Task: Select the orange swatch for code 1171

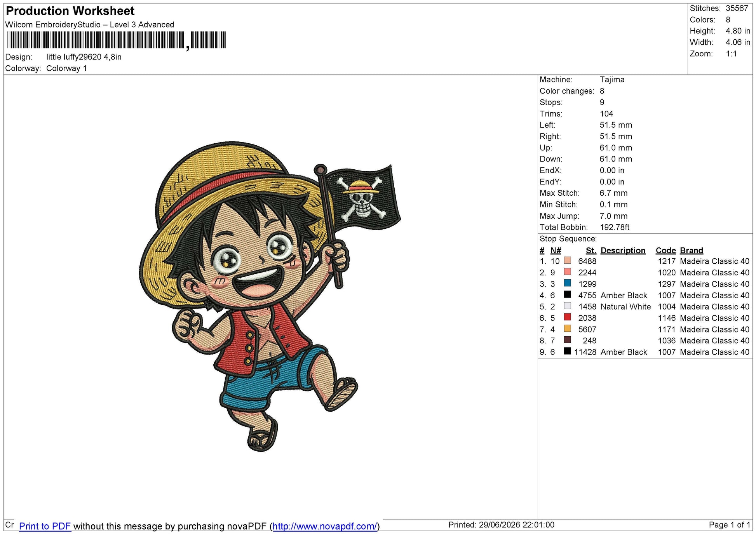Action: click(568, 329)
